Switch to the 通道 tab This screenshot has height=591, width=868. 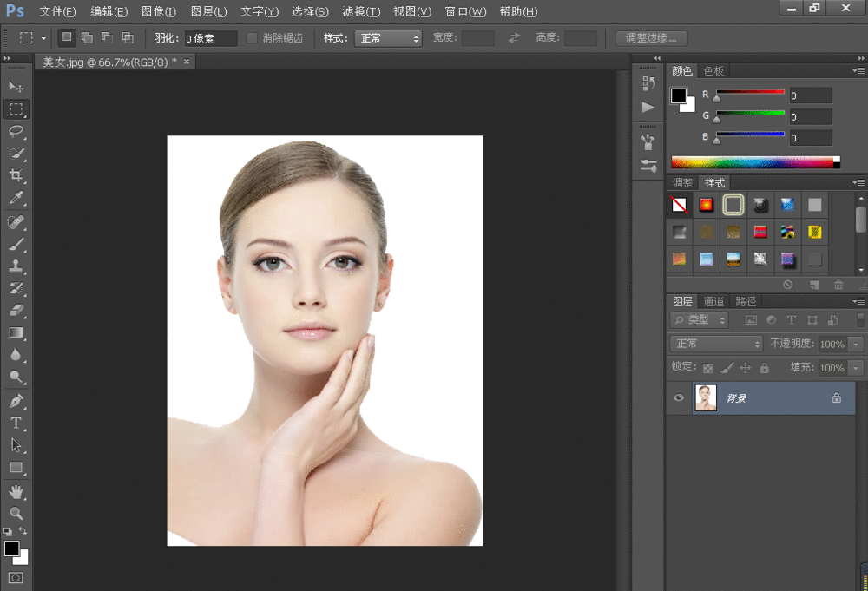point(713,301)
